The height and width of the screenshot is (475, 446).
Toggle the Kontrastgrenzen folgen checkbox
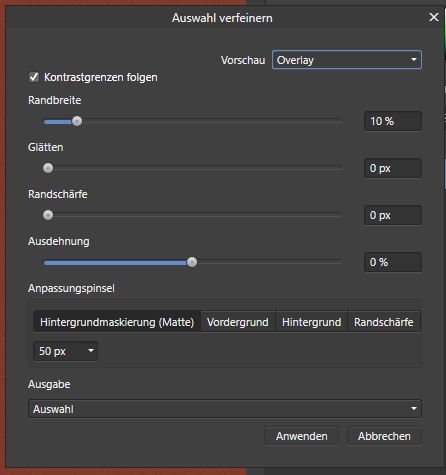tap(34, 77)
